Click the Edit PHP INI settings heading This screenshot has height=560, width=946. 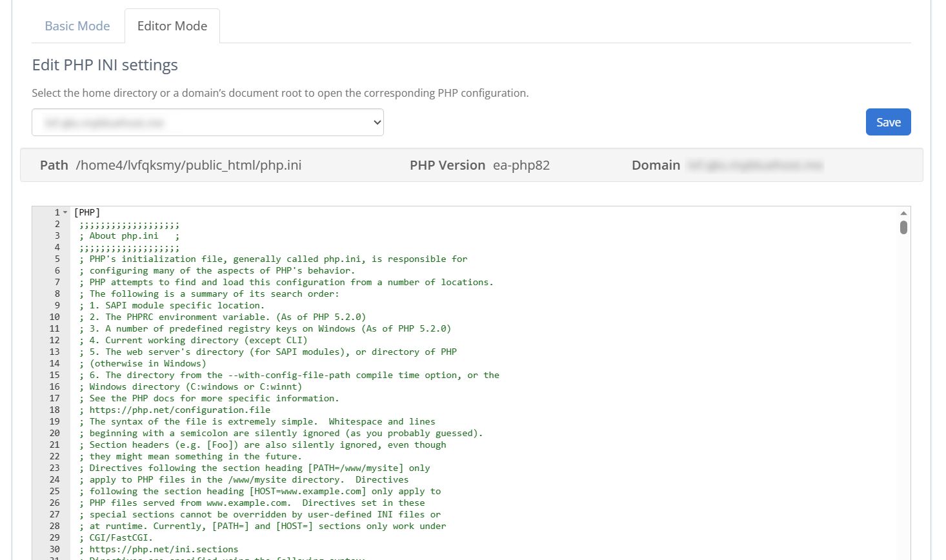(x=105, y=65)
